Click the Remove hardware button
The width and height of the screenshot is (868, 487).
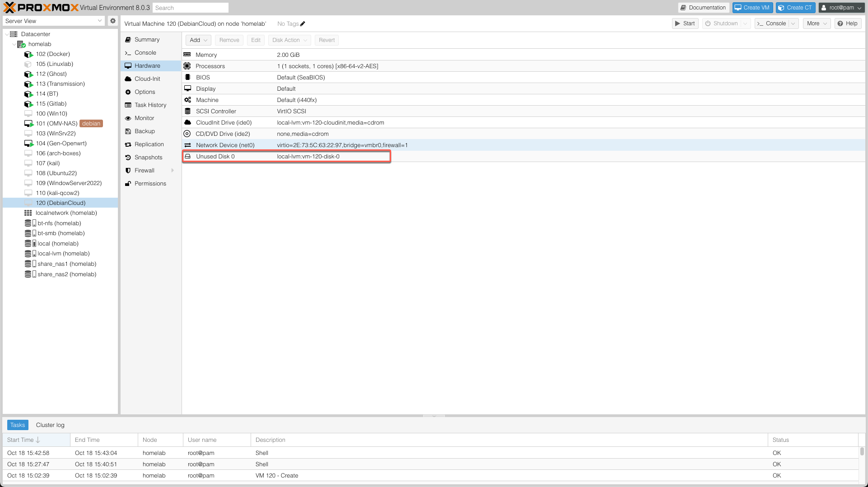(x=229, y=40)
